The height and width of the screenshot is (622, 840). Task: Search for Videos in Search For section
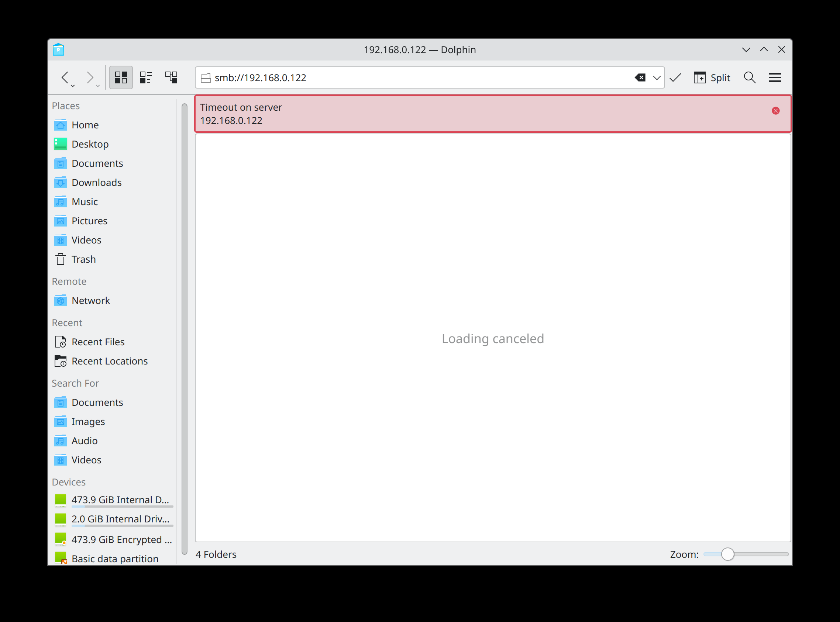tap(113, 460)
